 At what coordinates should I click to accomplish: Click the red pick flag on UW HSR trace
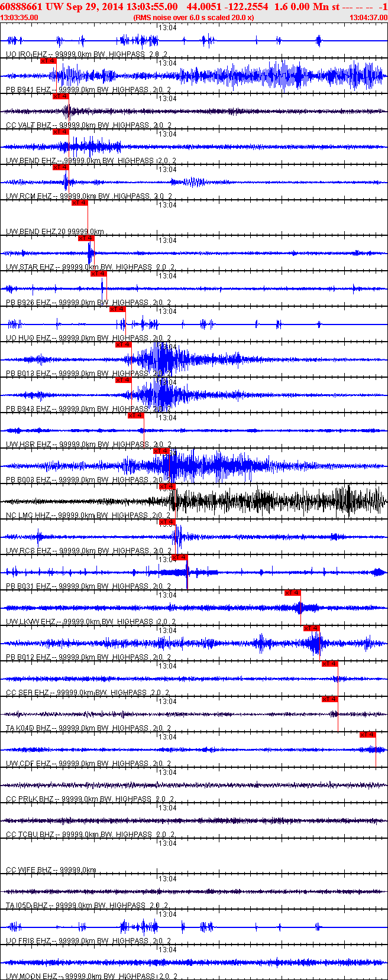[136, 416]
